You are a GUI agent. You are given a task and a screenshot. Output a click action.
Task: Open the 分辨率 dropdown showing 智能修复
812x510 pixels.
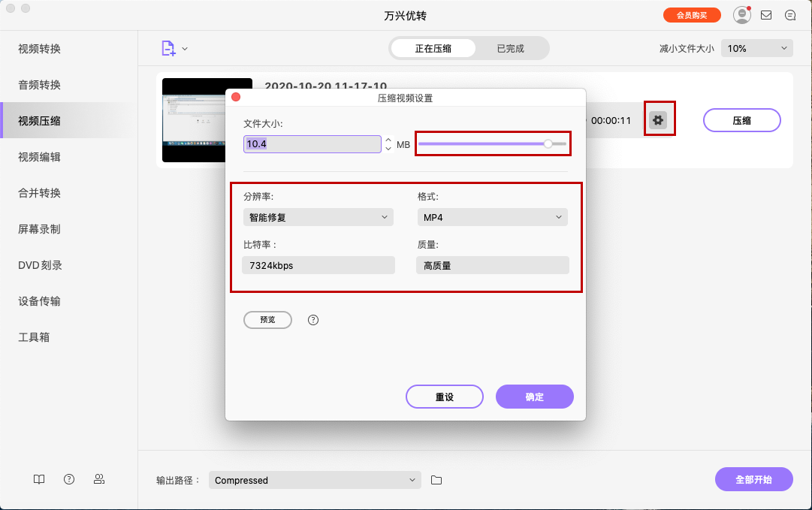coord(318,216)
